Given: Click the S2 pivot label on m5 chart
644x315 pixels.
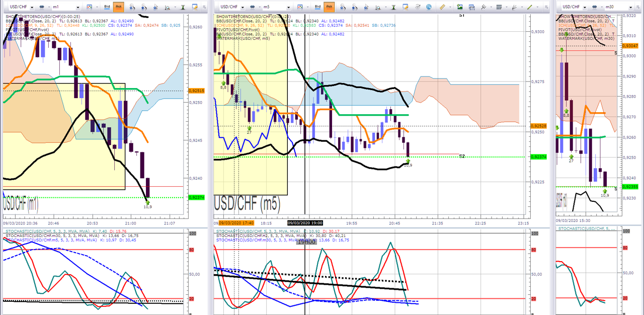Looking at the screenshot, I should (x=461, y=156).
